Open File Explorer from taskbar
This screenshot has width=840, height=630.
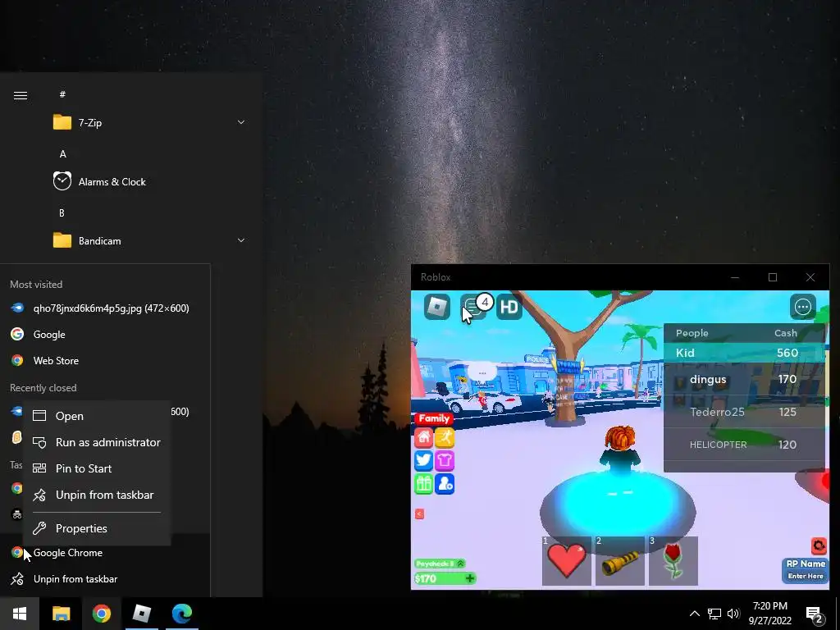tap(61, 614)
